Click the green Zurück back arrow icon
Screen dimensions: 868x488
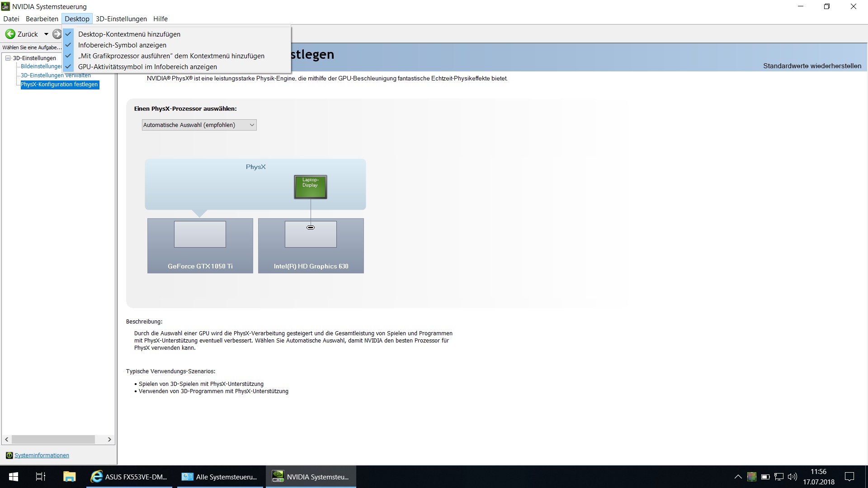(x=10, y=34)
